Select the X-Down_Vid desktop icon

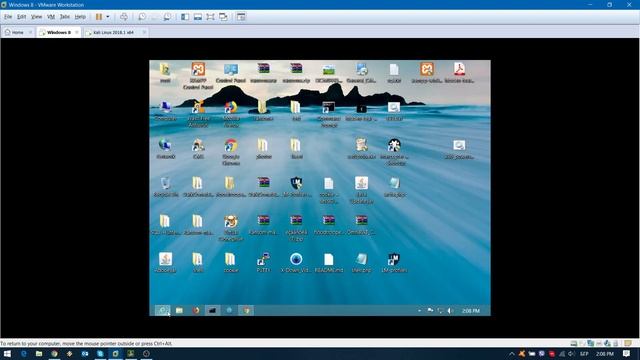pyautogui.click(x=296, y=262)
